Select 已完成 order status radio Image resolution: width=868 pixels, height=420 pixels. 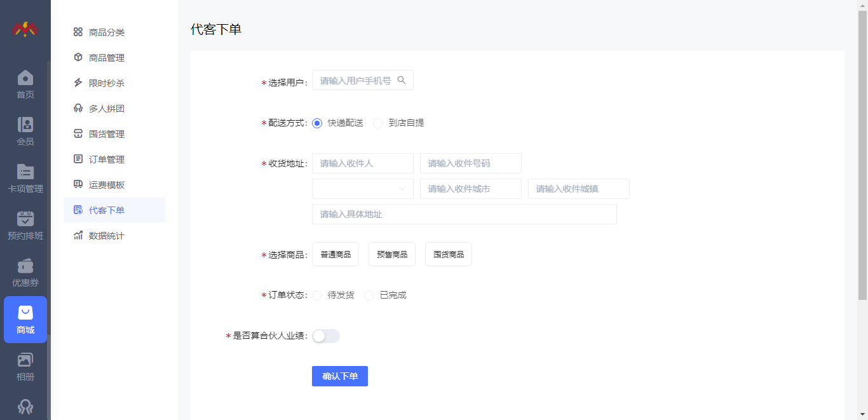click(x=369, y=295)
